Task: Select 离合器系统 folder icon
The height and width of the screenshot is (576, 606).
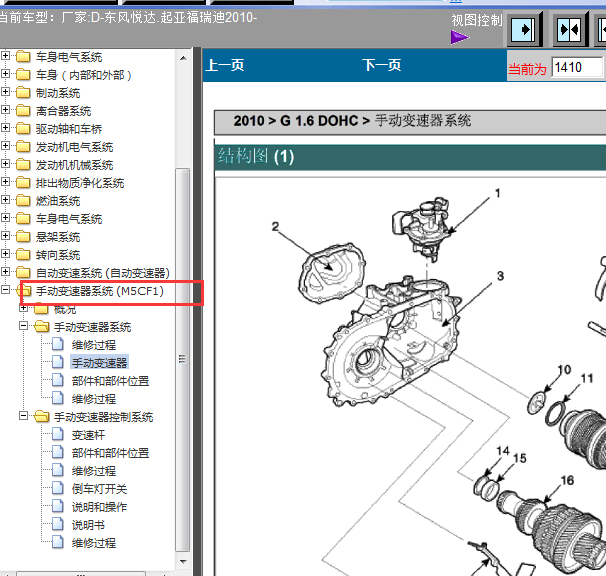Action: 23,111
